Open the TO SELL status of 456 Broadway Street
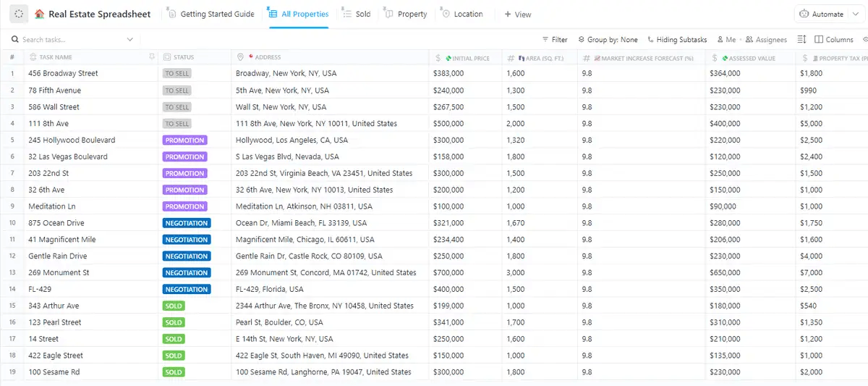The image size is (868, 386). [176, 74]
